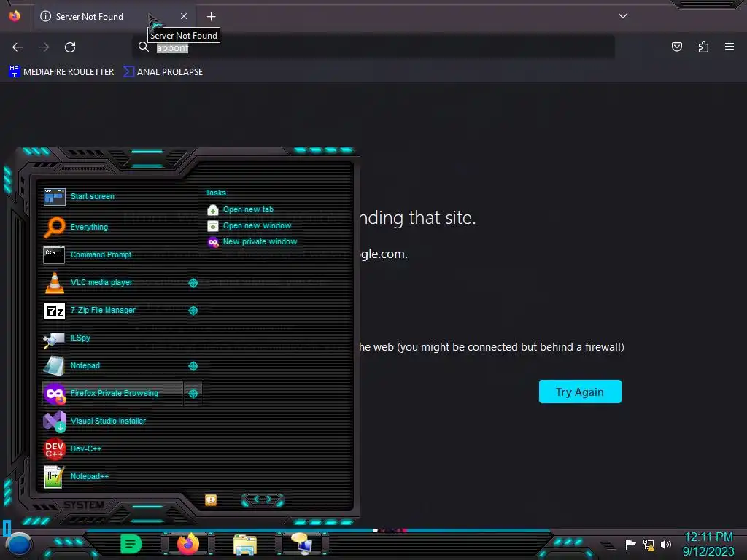Open File Explorer on taskbar
Screen dimensions: 747x560
pyautogui.click(x=245, y=545)
